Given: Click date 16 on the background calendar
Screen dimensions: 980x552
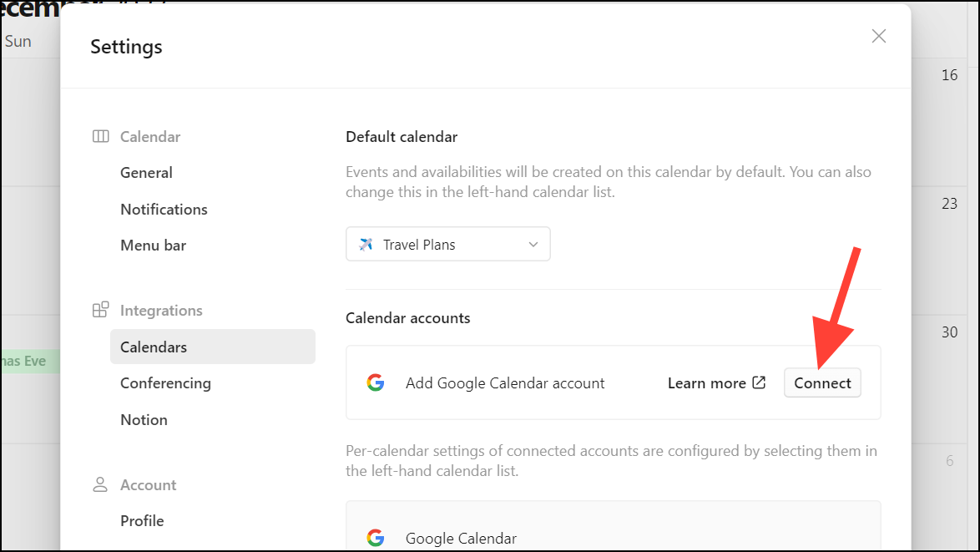Looking at the screenshot, I should point(949,75).
